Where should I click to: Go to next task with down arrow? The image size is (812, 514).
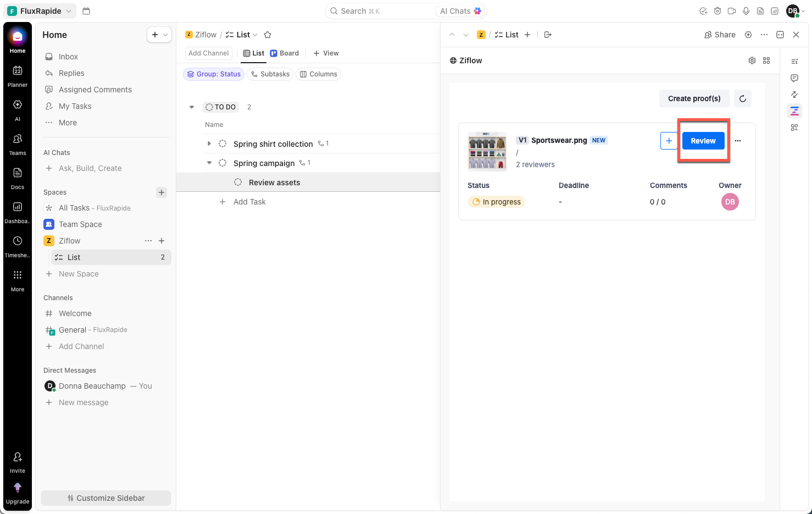pos(466,35)
